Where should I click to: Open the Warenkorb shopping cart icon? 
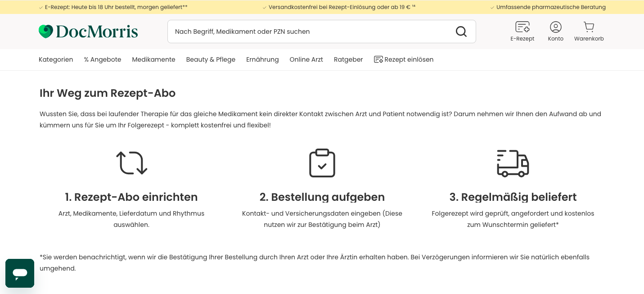tap(589, 27)
